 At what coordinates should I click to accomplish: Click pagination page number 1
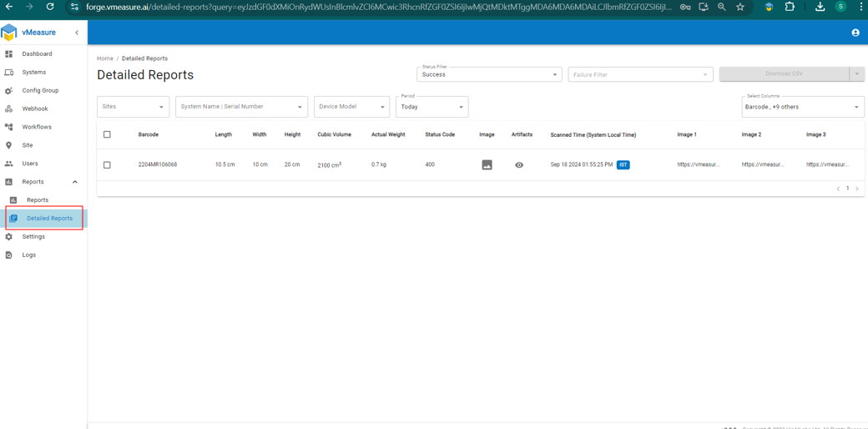[x=847, y=188]
